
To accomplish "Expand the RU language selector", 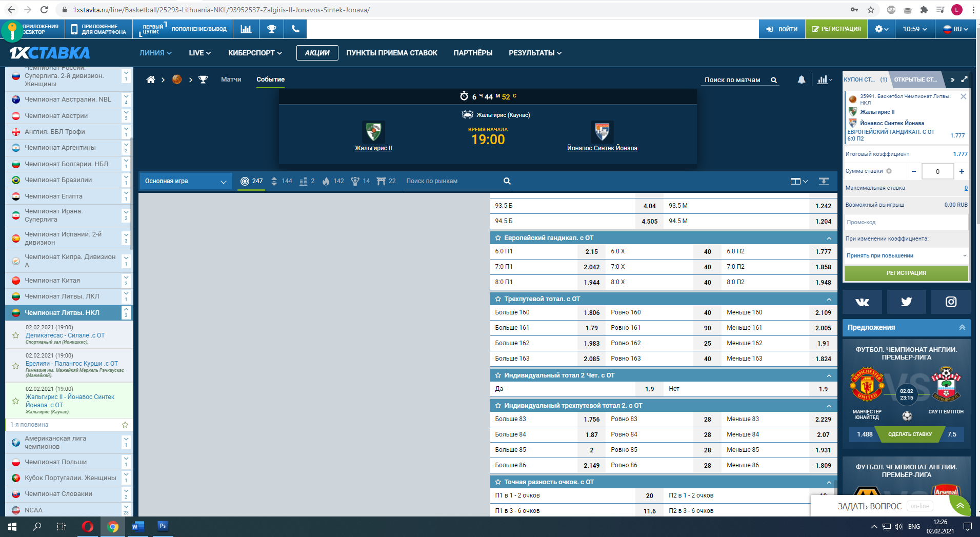I will coord(956,29).
